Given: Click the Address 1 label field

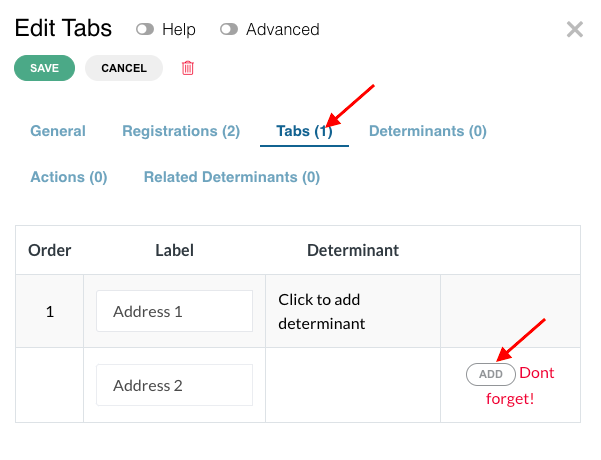Looking at the screenshot, I should coord(174,311).
